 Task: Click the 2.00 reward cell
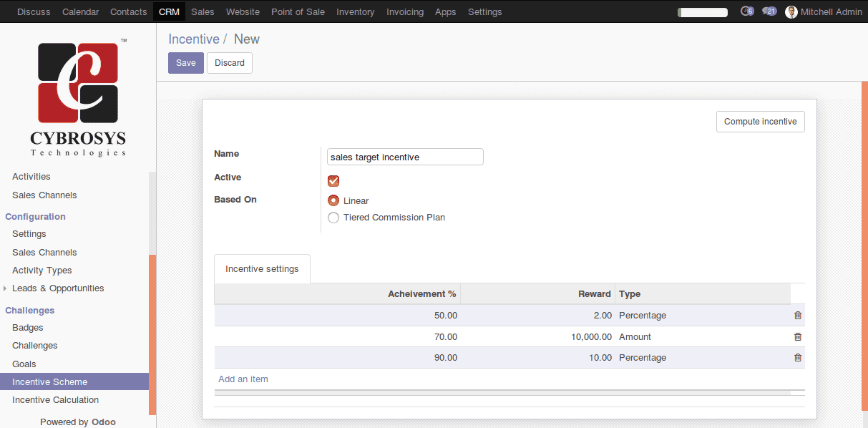point(538,315)
